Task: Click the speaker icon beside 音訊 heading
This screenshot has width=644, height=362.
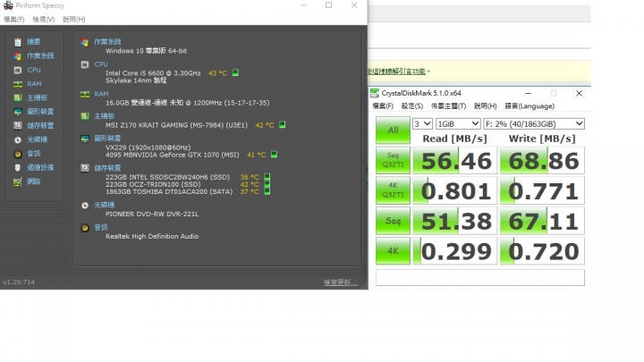Action: coord(85,228)
